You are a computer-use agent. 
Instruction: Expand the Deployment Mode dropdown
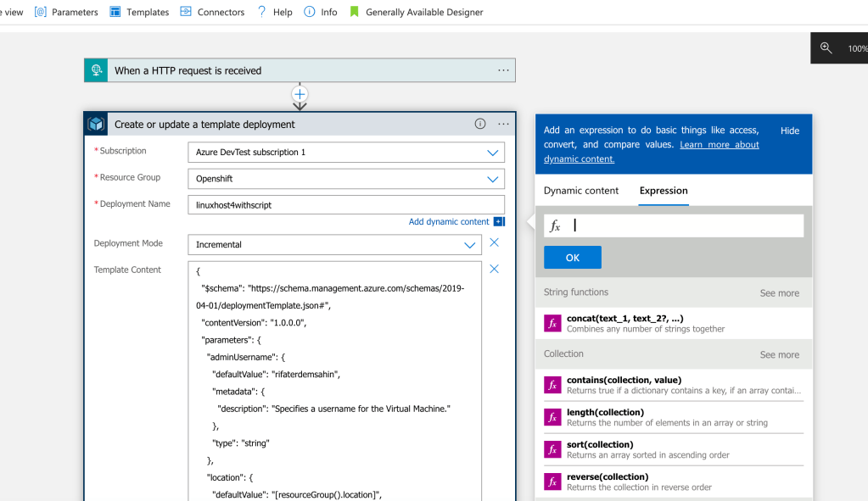click(469, 245)
